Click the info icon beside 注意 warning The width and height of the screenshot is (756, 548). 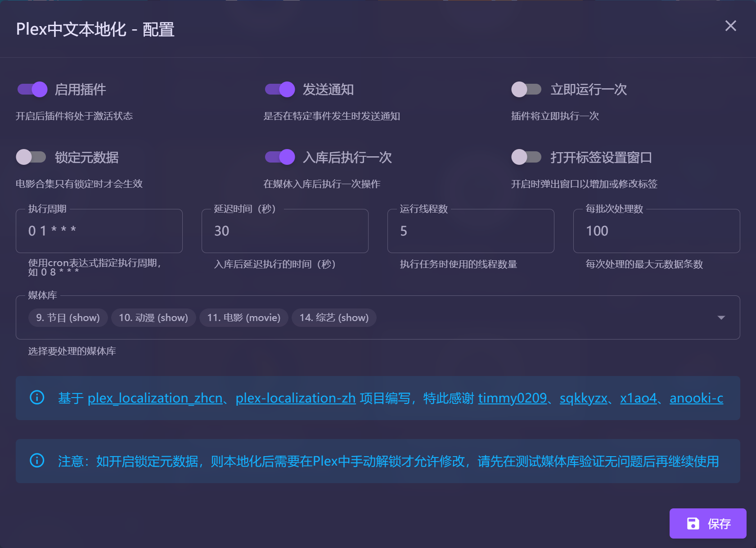[x=37, y=461]
